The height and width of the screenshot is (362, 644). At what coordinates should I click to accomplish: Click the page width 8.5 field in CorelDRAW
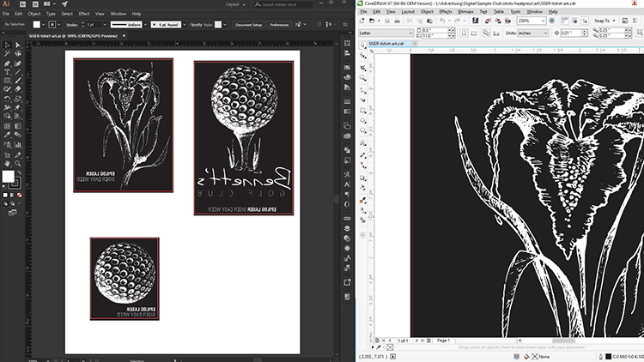[x=434, y=30]
